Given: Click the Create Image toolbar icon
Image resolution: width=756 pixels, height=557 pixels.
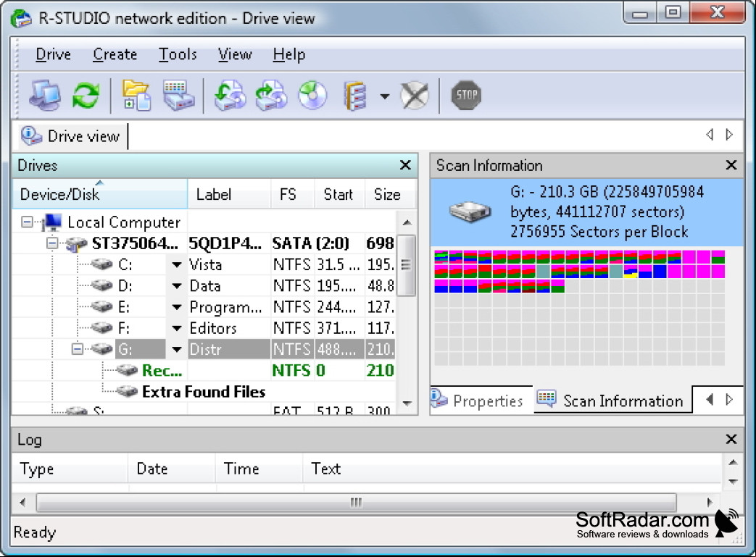Looking at the screenshot, I should 271,95.
